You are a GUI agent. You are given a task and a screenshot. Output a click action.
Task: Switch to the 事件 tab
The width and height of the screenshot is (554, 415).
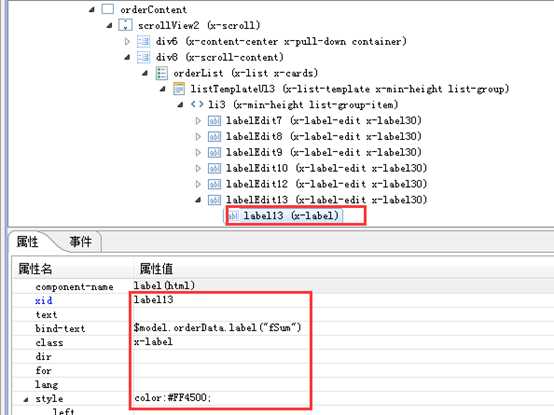pos(81,242)
